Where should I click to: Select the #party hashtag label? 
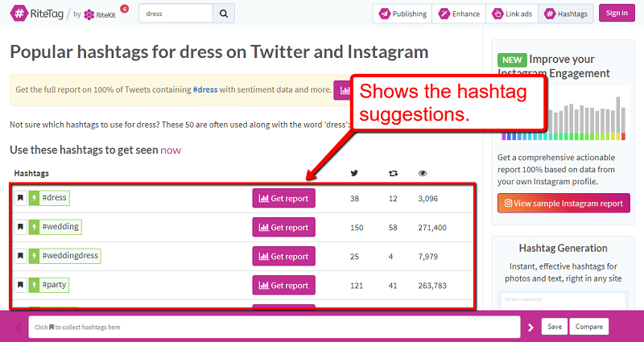click(54, 285)
